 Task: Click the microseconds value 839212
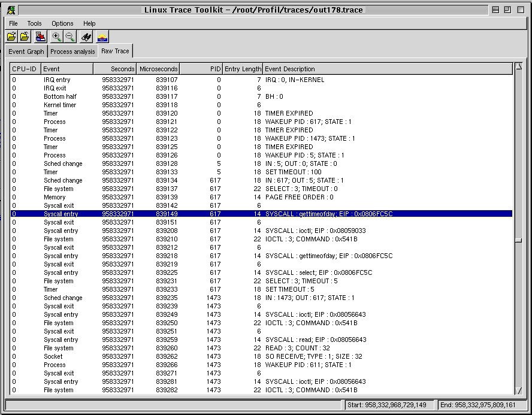point(167,247)
